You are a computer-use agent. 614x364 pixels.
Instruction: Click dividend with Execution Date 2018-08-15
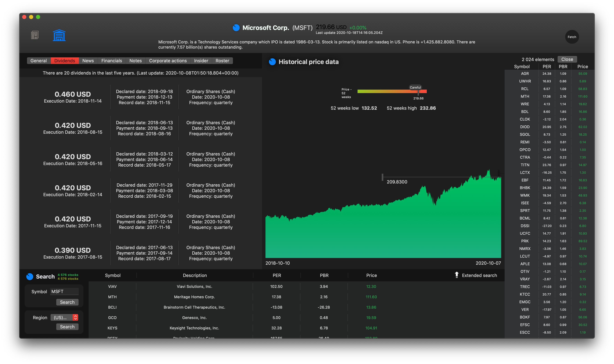tap(141, 128)
